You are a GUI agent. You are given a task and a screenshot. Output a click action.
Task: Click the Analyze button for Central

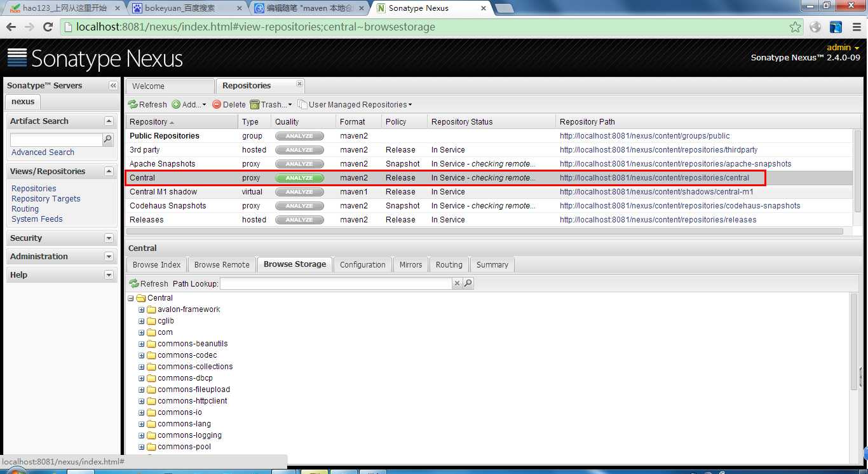pyautogui.click(x=299, y=178)
